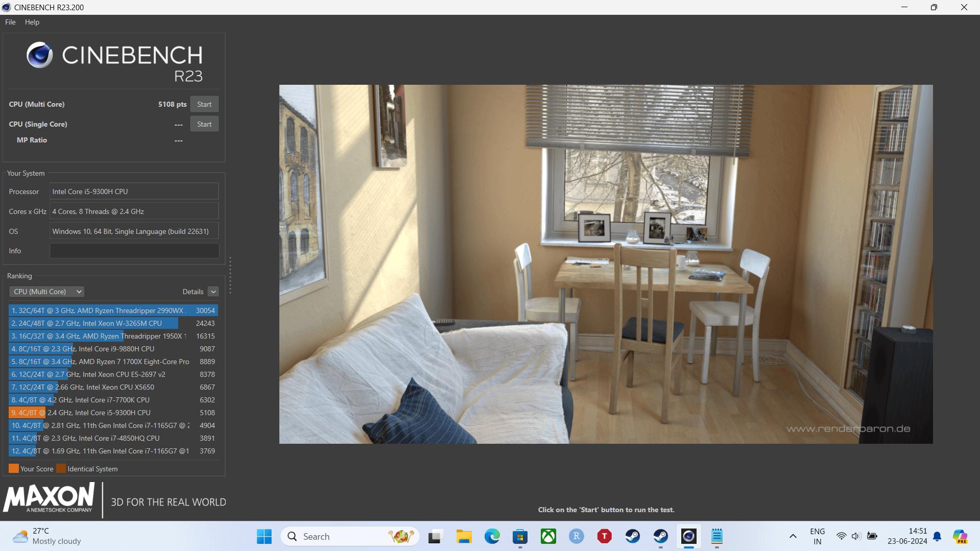The width and height of the screenshot is (980, 551).
Task: Open the red T app in the taskbar
Action: tap(604, 536)
